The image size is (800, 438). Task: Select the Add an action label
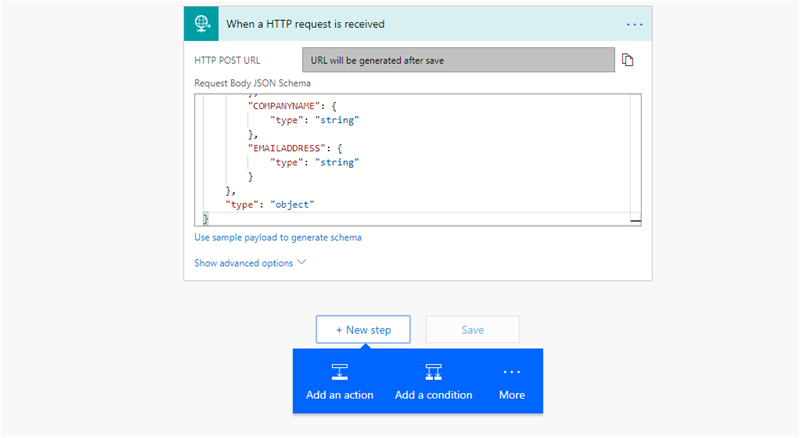click(x=340, y=395)
